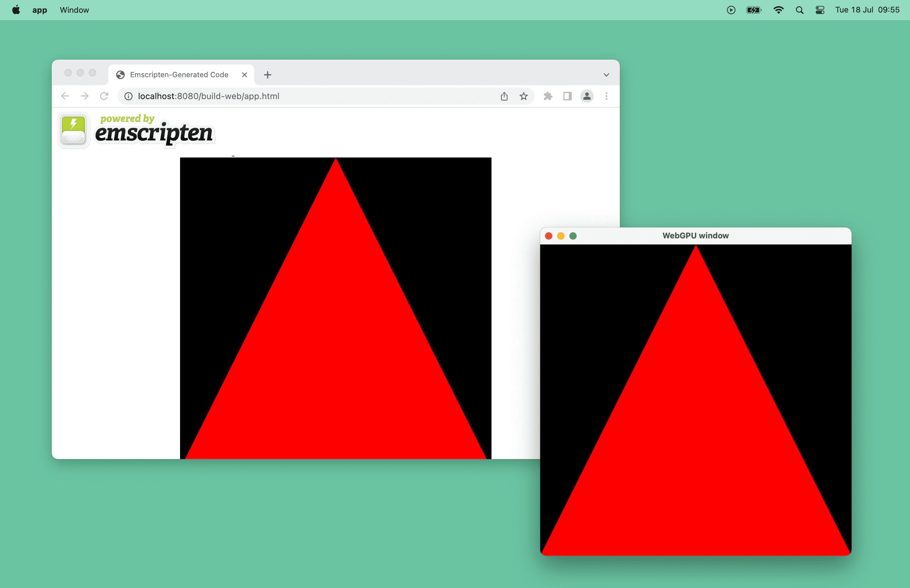Click the browser back navigation button

65,96
